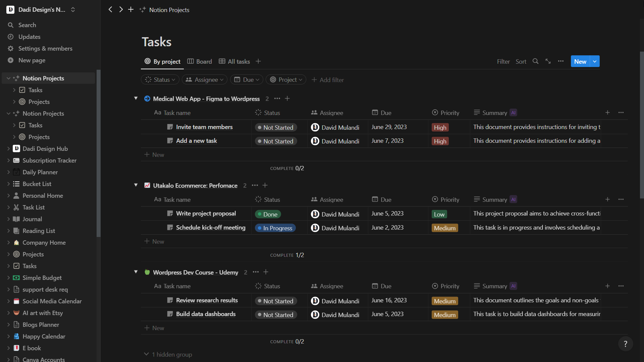
Task: Open database options three-dot menu
Action: coord(561,61)
